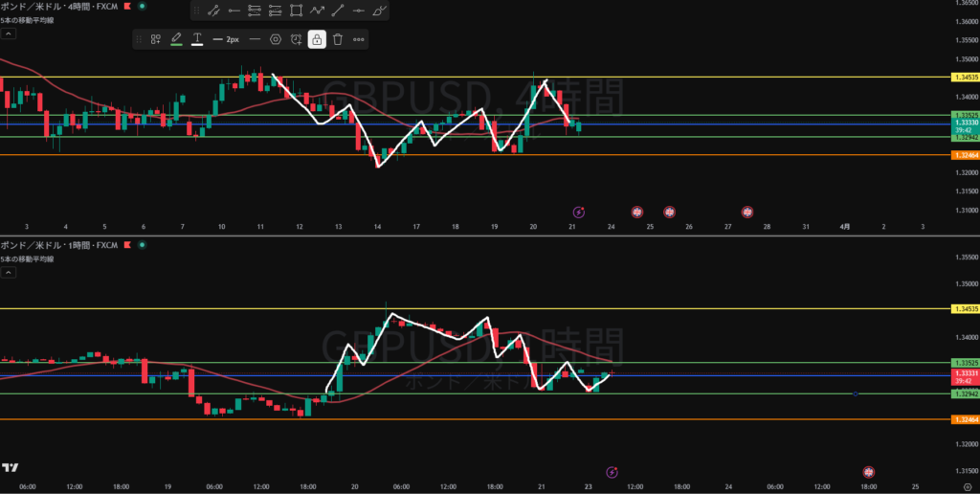
Task: Delete the selected drawing with trash icon
Action: coord(338,39)
